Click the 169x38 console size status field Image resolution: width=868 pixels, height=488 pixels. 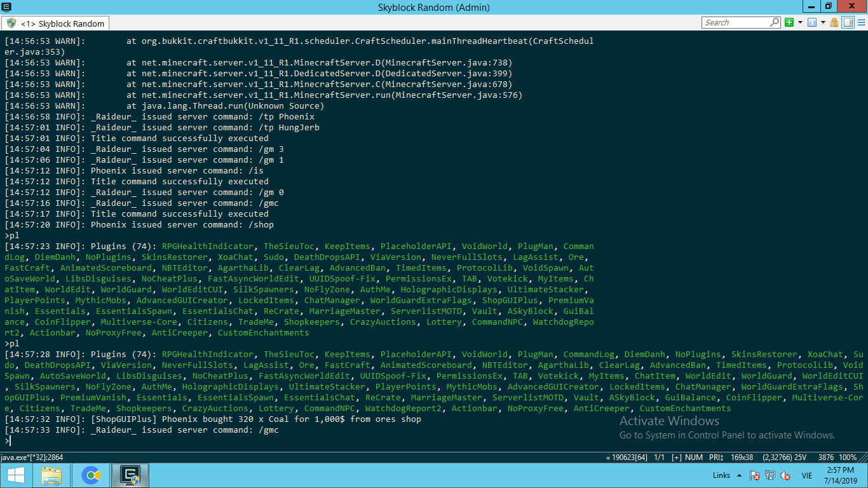743,457
